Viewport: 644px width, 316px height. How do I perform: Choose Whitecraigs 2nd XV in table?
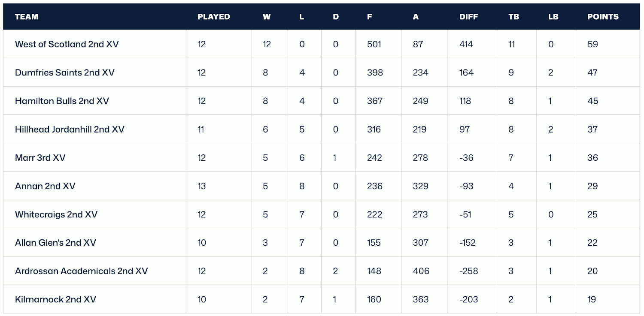coord(56,214)
